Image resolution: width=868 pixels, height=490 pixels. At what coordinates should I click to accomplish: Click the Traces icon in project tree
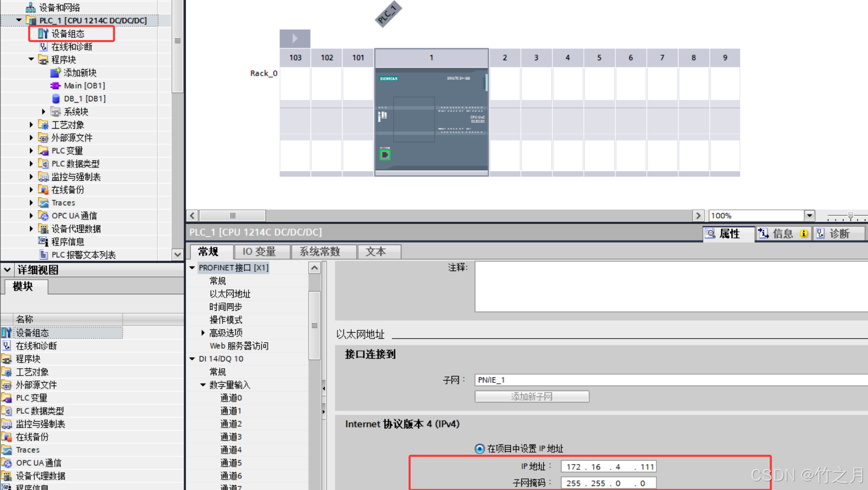tap(43, 203)
